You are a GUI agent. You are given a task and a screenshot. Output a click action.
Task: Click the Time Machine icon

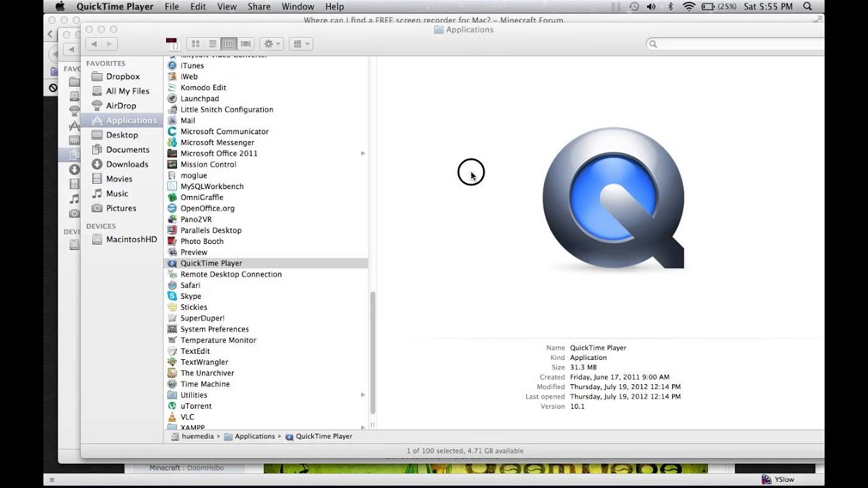point(172,384)
